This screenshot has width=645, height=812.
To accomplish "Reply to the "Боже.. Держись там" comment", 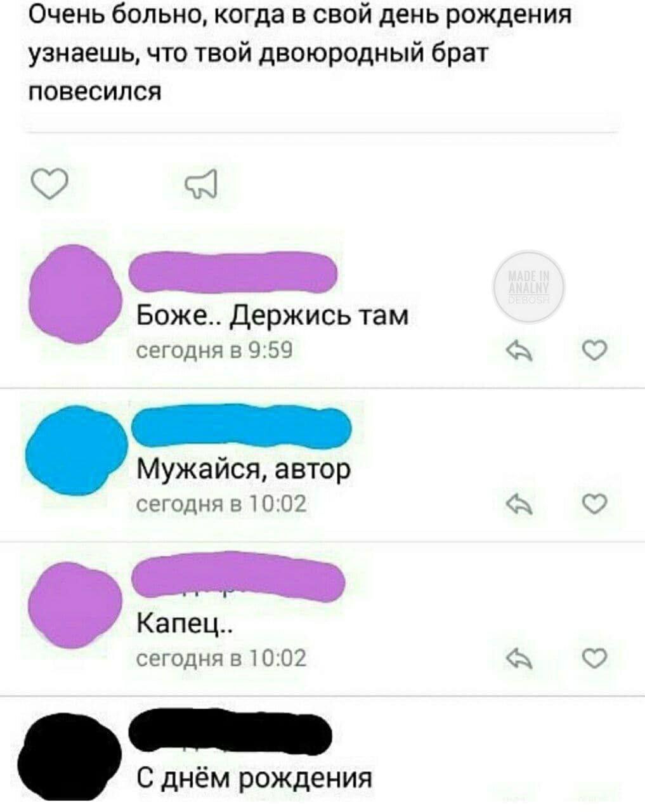I will [520, 350].
